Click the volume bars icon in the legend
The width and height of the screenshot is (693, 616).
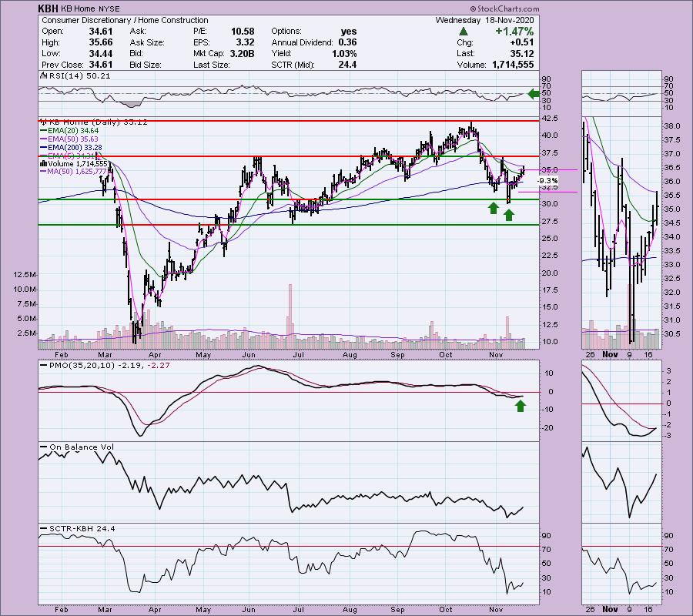pyautogui.click(x=44, y=163)
